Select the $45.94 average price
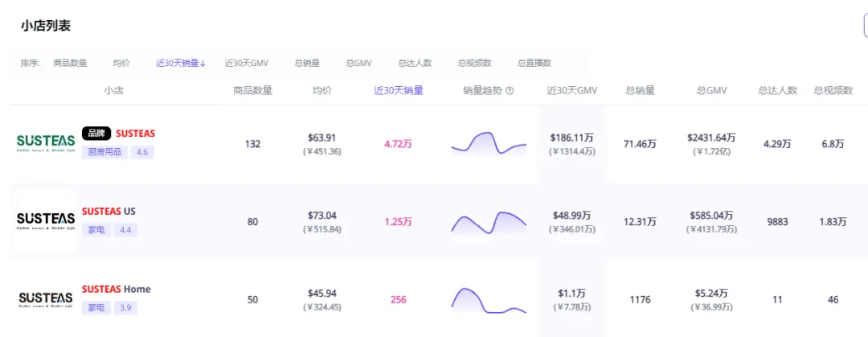The width and height of the screenshot is (868, 337). tap(322, 294)
